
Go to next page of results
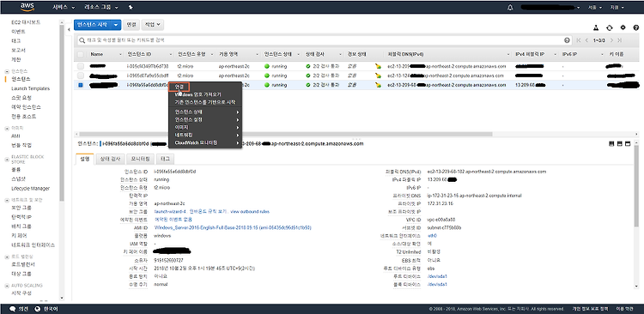[611, 40]
